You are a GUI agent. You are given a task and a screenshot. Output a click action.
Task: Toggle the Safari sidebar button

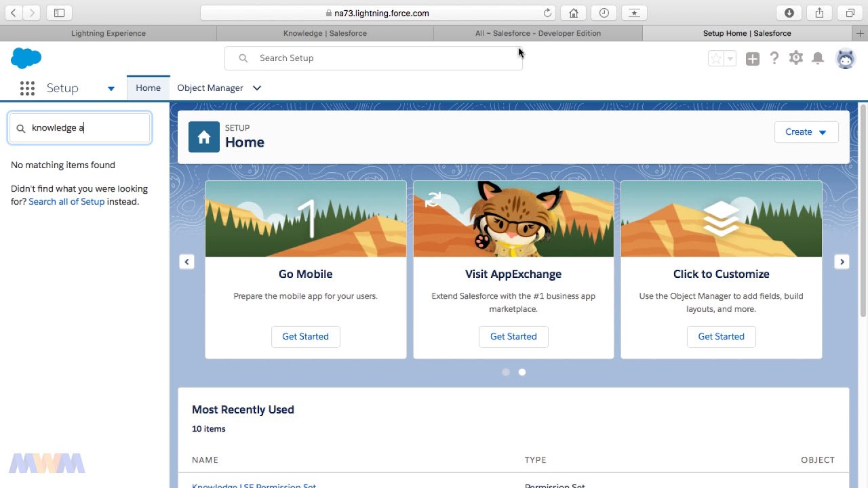(x=59, y=13)
